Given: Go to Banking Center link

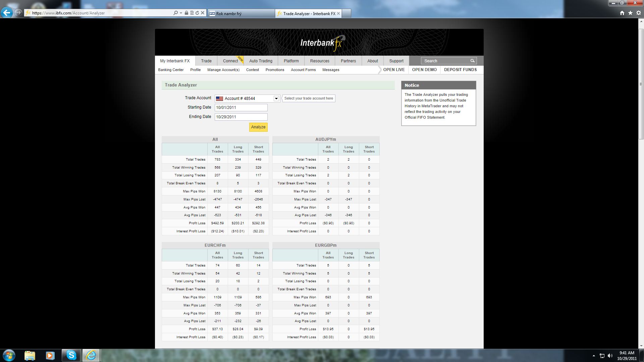Looking at the screenshot, I should (171, 70).
